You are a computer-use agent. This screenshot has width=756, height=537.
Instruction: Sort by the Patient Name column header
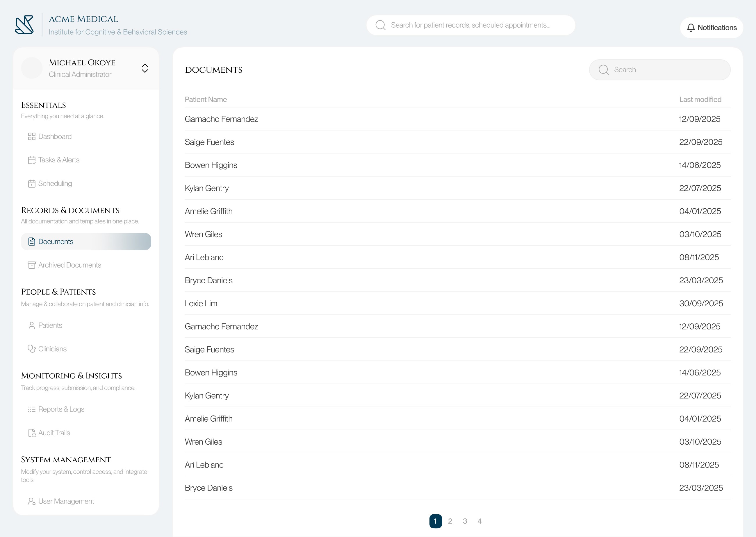point(206,100)
